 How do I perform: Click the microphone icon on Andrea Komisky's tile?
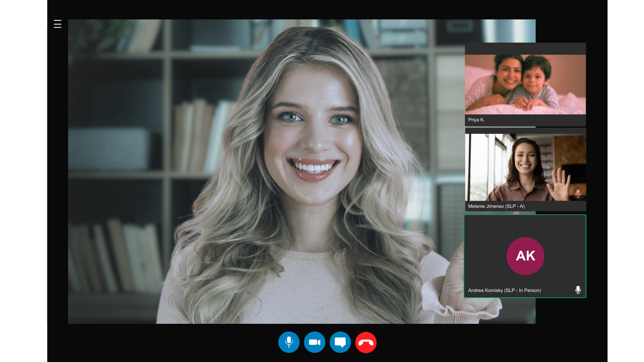click(578, 290)
